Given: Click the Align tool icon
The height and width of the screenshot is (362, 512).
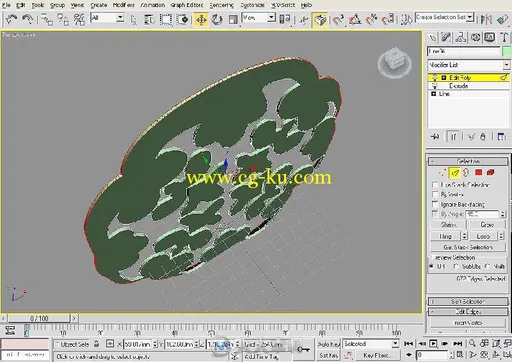Looking at the screenshot, I should click(502, 20).
